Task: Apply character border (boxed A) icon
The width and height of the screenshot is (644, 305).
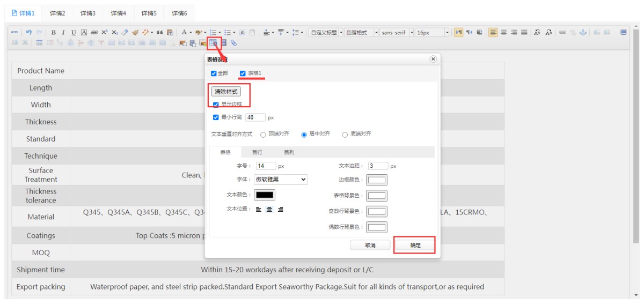Action: click(84, 33)
